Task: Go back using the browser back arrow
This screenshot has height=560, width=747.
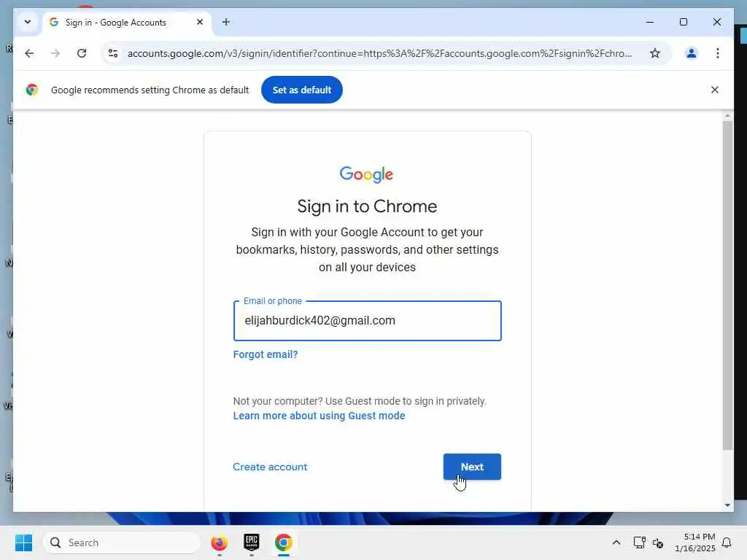Action: tap(29, 53)
